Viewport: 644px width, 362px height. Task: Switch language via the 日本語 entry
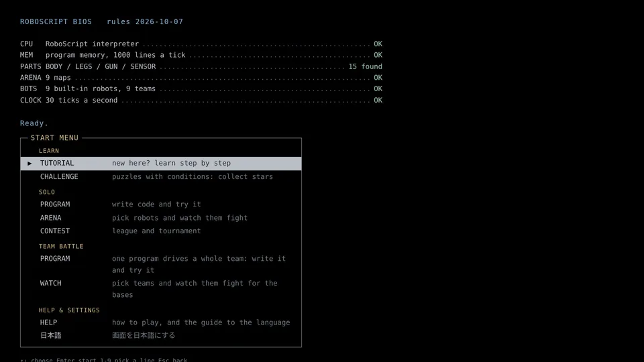pyautogui.click(x=160, y=335)
